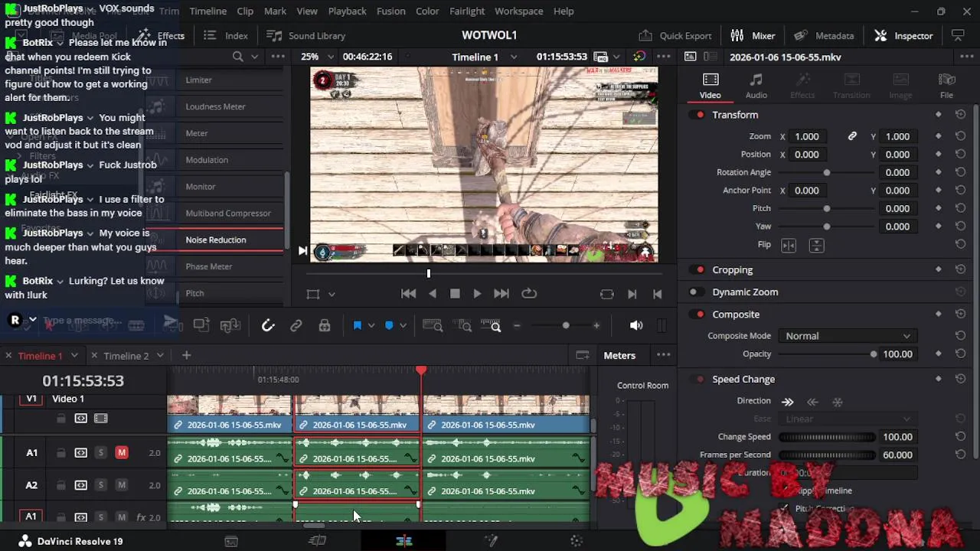The height and width of the screenshot is (551, 980).
Task: Open viewer zoom 25% dropdown
Action: click(x=317, y=57)
